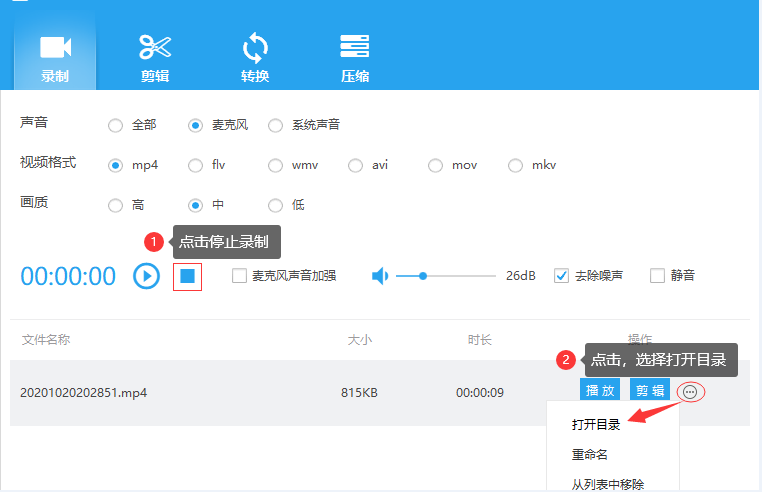Viewport: 762px width, 492px height.
Task: Click the 大小 column header
Action: [360, 339]
